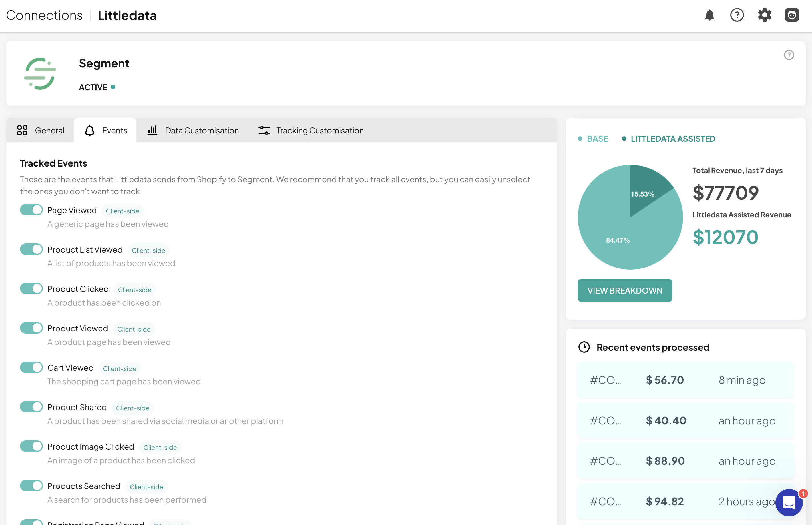812x525 pixels.
Task: Click the Client-side tag beside Product Image Clicked
Action: pos(160,448)
